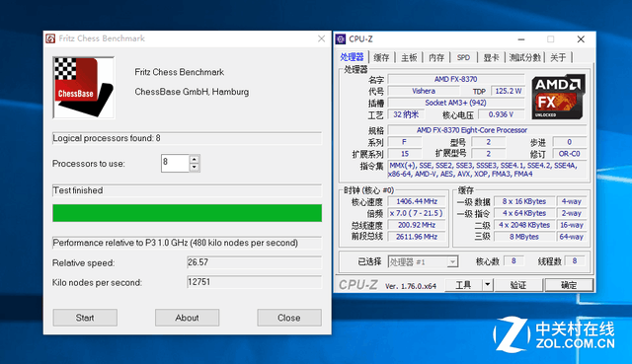Click the L2 cache 4 x 2048 KBytes

coord(524,225)
